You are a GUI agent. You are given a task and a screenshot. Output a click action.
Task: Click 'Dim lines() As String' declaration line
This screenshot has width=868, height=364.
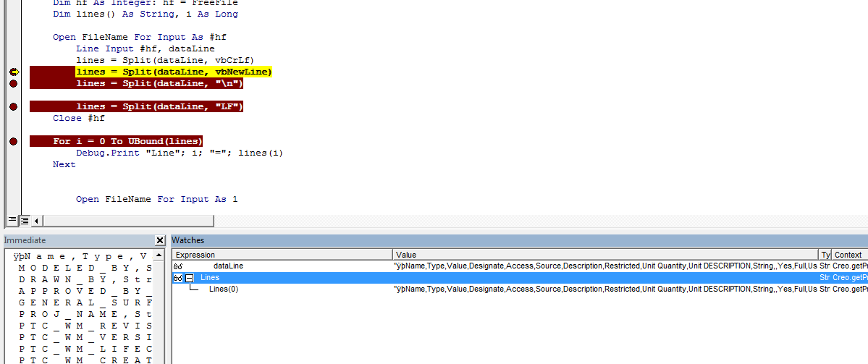[146, 14]
